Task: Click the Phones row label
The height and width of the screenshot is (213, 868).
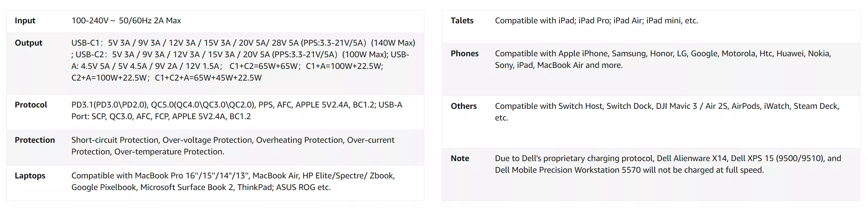Action: click(465, 54)
